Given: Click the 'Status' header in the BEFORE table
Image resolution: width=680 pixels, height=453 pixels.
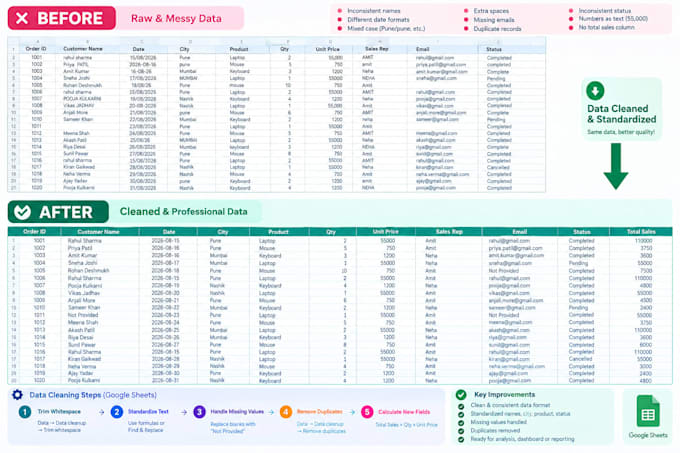Looking at the screenshot, I should tap(494, 49).
